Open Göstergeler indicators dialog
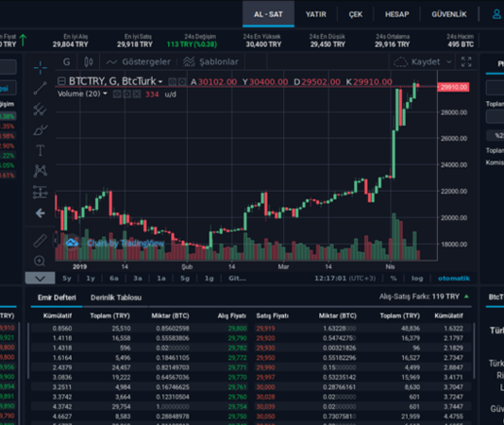The image size is (504, 425). coord(139,61)
